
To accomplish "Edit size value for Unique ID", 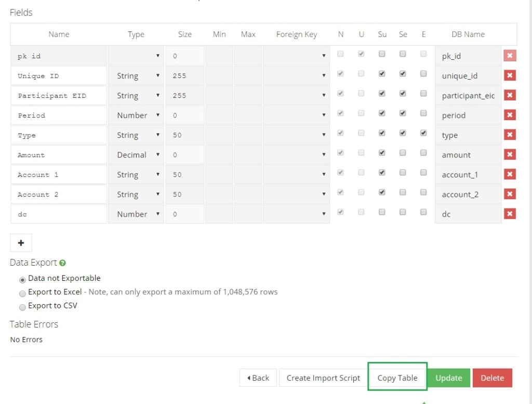I will (x=185, y=75).
